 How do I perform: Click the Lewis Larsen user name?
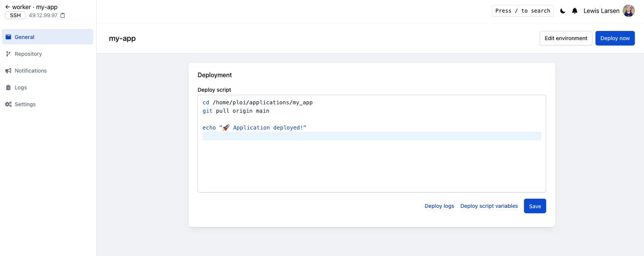coord(601,11)
